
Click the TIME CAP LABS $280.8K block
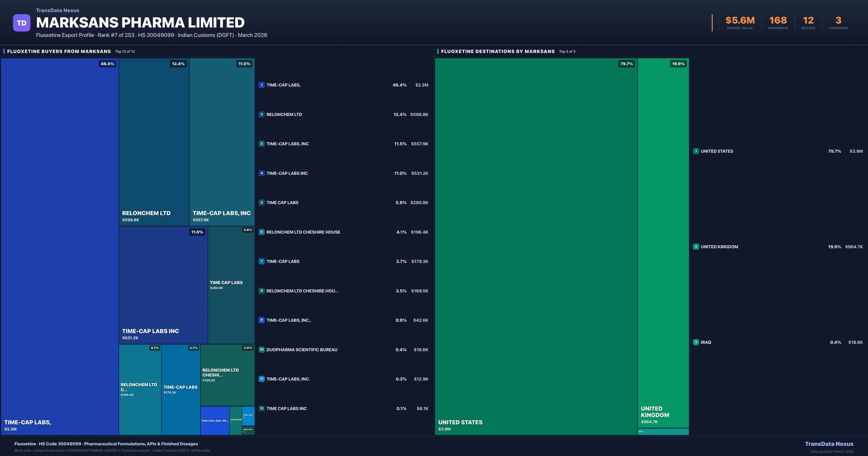(231, 285)
